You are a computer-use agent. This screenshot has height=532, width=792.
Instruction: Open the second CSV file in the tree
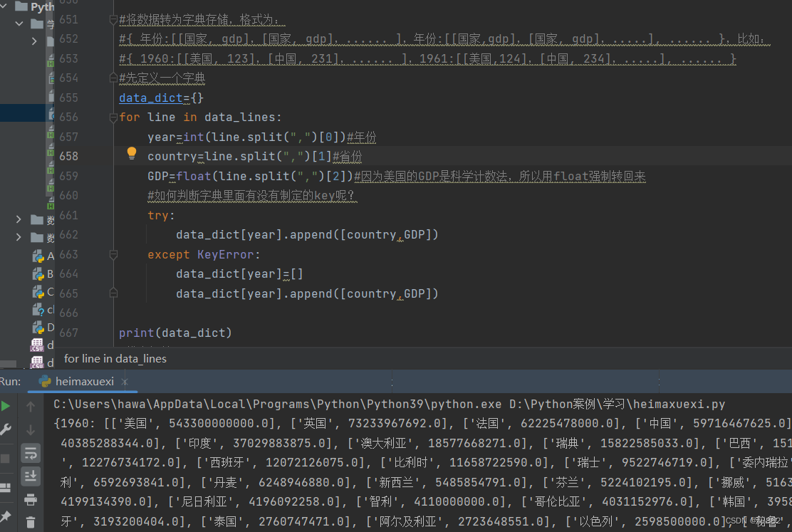pyautogui.click(x=43, y=363)
